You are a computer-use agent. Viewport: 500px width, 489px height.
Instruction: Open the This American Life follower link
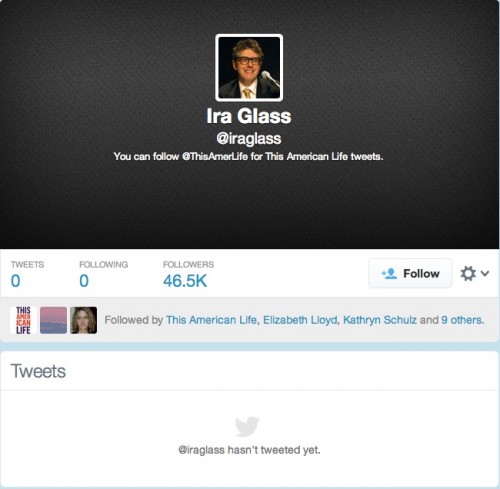click(x=211, y=320)
